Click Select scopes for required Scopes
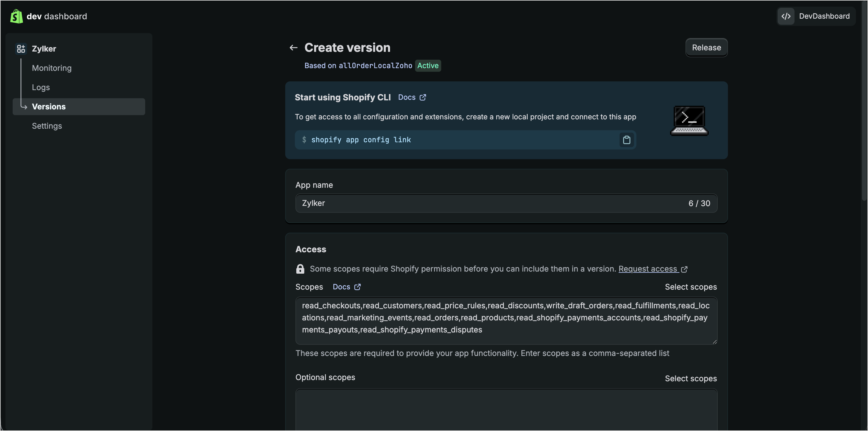868x431 pixels. coord(690,287)
